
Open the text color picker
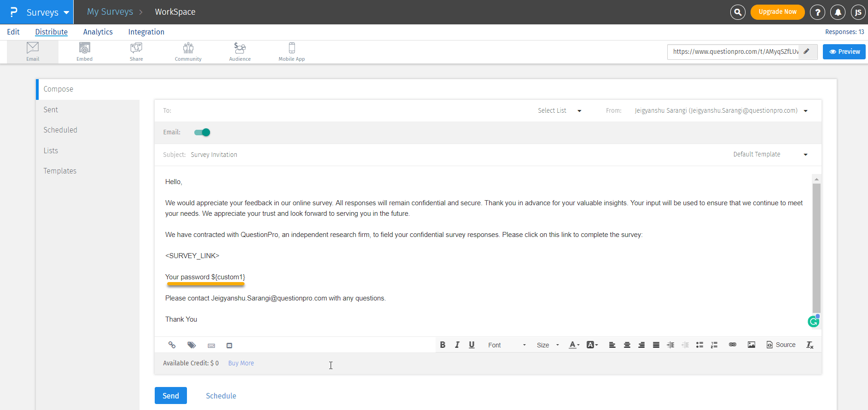574,345
